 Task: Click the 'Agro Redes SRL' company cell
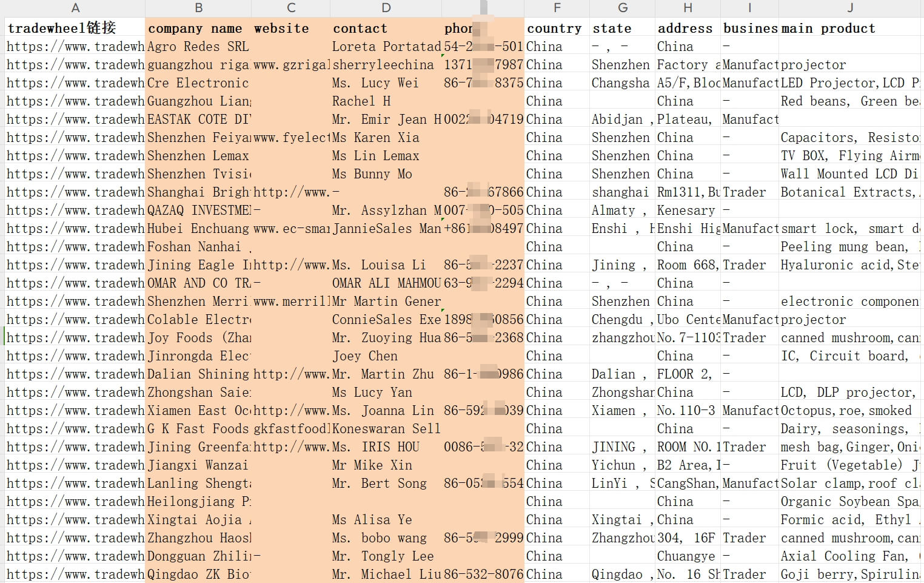[x=198, y=46]
